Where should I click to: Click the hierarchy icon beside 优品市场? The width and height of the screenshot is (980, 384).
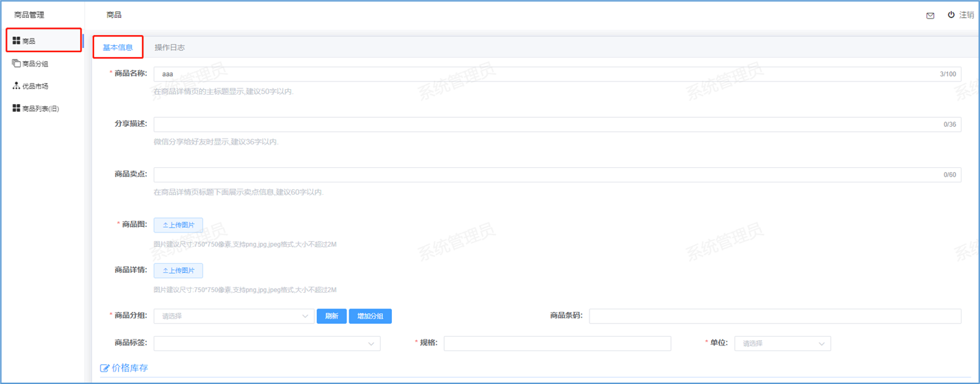tap(16, 86)
